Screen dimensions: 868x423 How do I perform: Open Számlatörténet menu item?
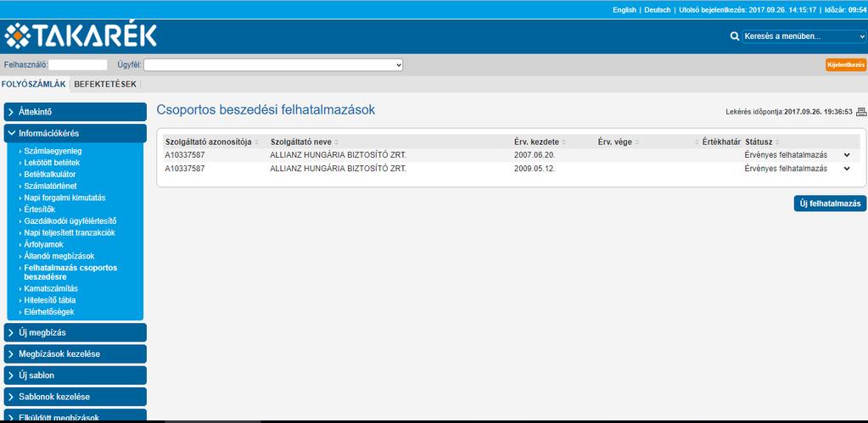point(50,186)
